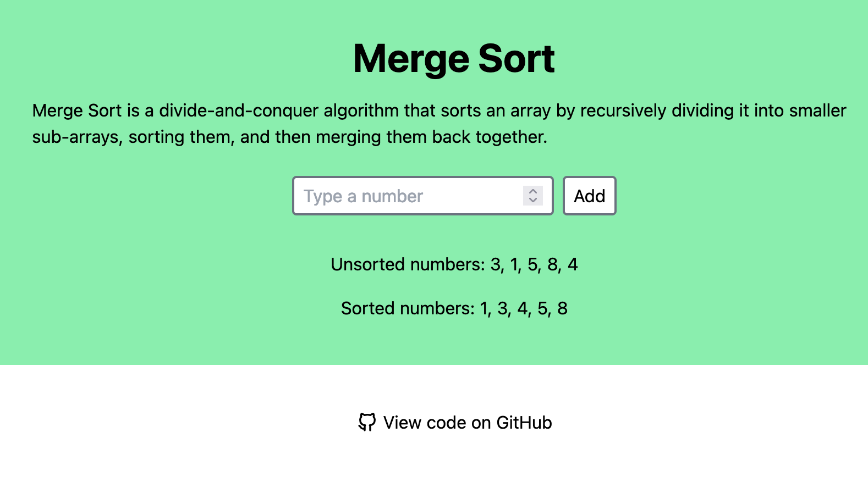The width and height of the screenshot is (868, 499).
Task: Click the word Sort in the title
Action: 516,58
